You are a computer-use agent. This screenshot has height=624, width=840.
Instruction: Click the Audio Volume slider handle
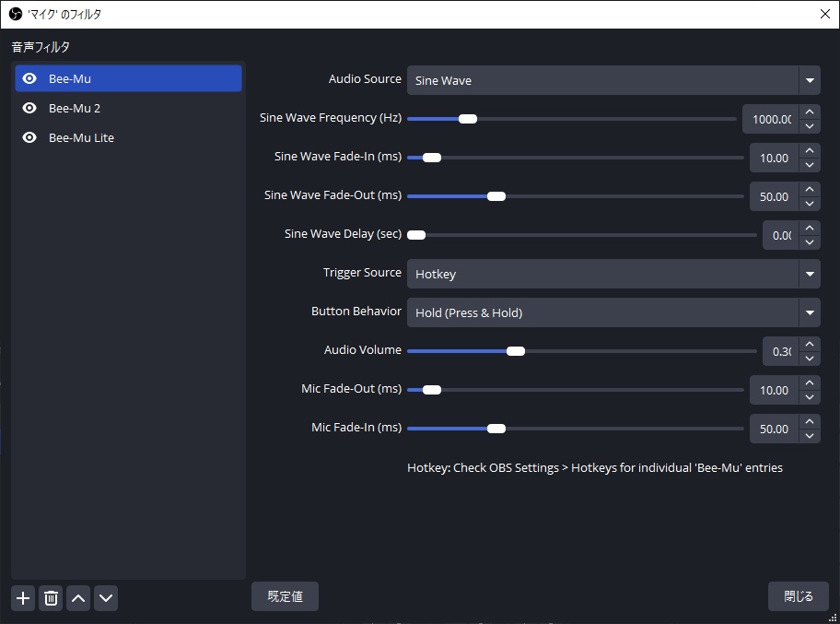coord(516,351)
